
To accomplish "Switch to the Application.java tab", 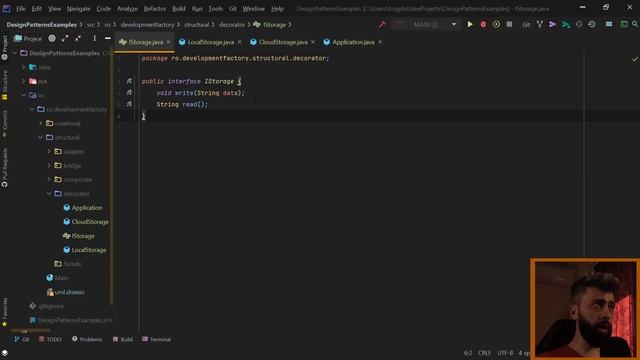I will click(353, 42).
